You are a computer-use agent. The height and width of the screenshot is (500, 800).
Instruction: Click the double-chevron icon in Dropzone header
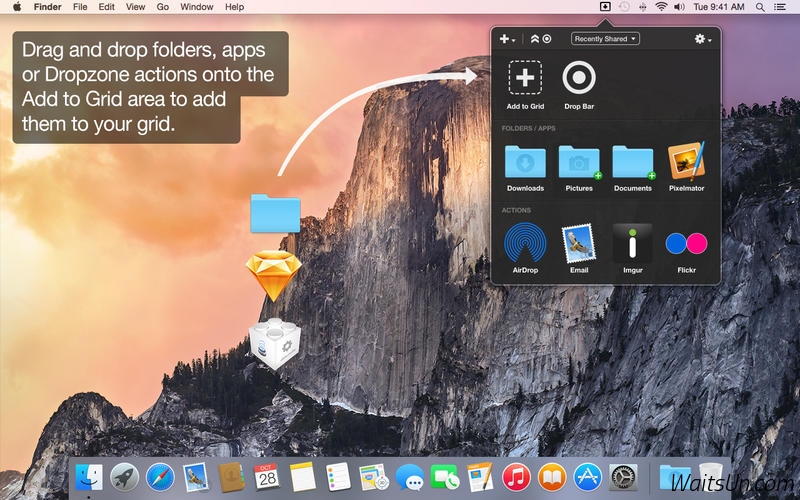click(535, 39)
